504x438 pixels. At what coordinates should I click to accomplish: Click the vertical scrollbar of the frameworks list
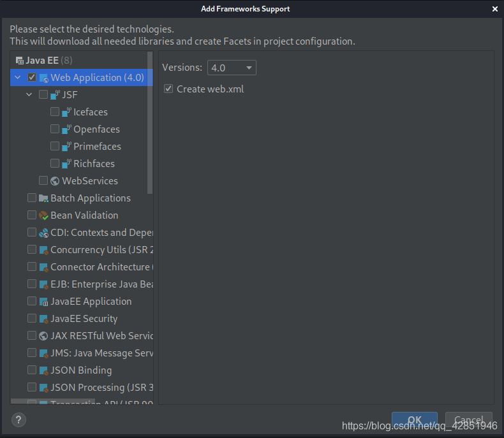coord(150,128)
